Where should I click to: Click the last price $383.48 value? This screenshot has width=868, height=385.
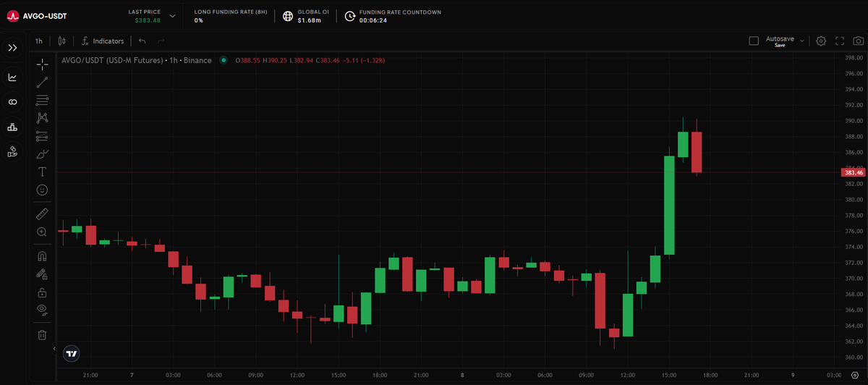click(148, 20)
